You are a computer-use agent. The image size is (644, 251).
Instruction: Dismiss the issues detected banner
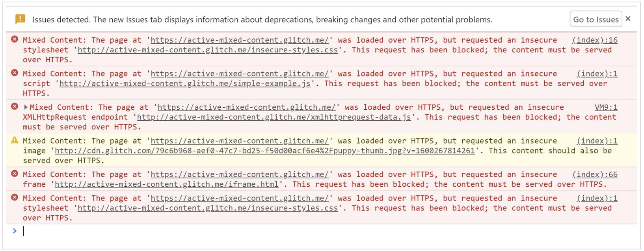pyautogui.click(x=628, y=19)
